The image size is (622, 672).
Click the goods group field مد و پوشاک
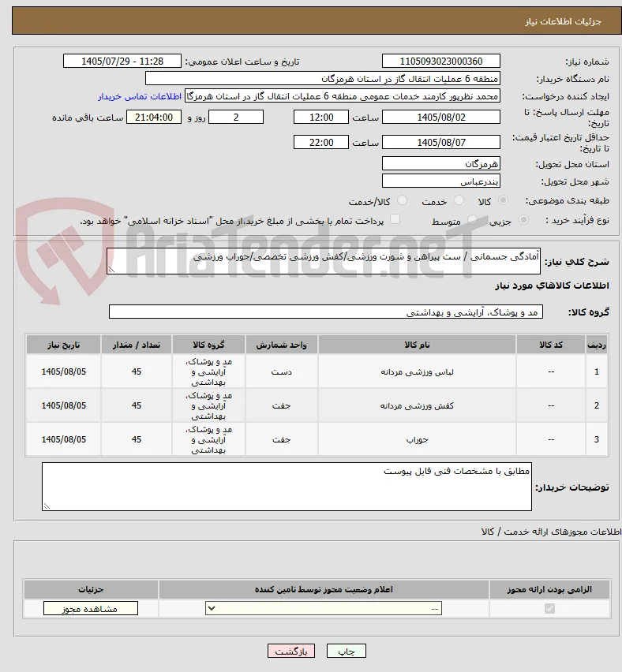326,312
